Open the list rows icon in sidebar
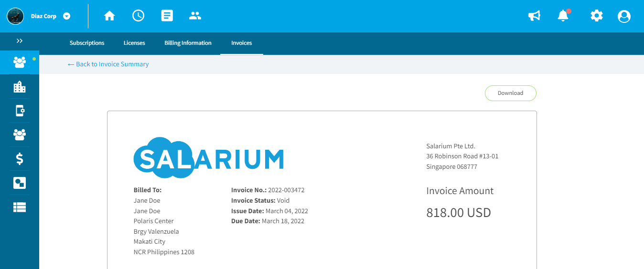Viewport: 644px width, 269px height. pos(20,207)
